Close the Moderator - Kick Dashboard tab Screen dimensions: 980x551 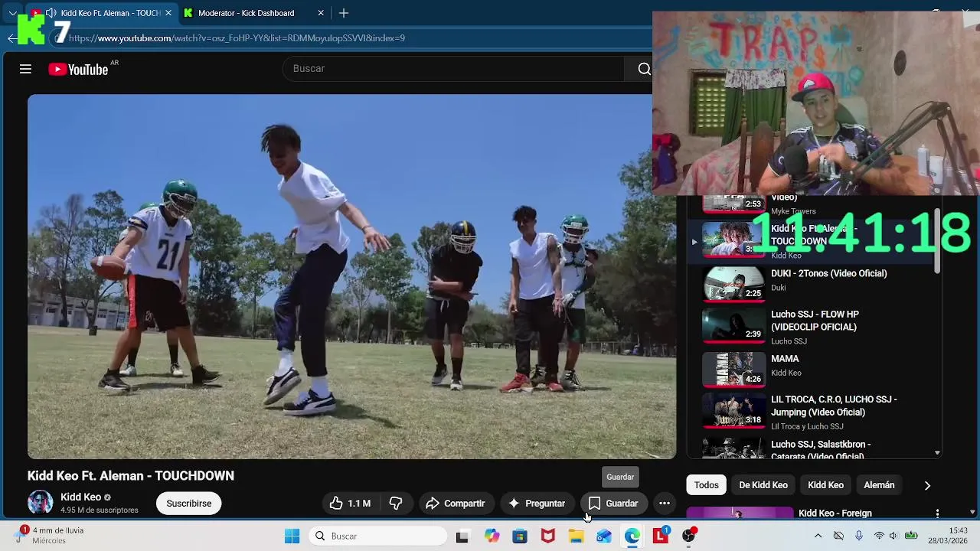pyautogui.click(x=321, y=13)
